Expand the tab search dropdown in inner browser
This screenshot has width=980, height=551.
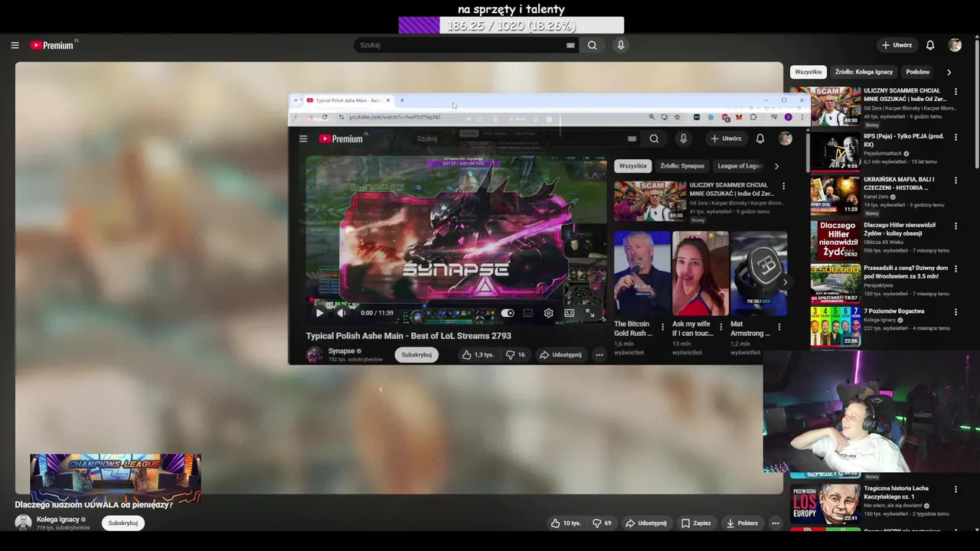(x=296, y=100)
